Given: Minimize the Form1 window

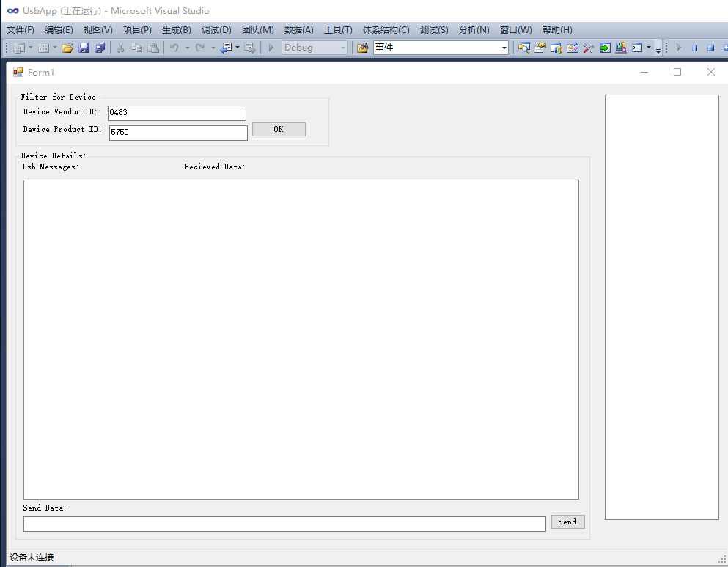Looking at the screenshot, I should 644,72.
